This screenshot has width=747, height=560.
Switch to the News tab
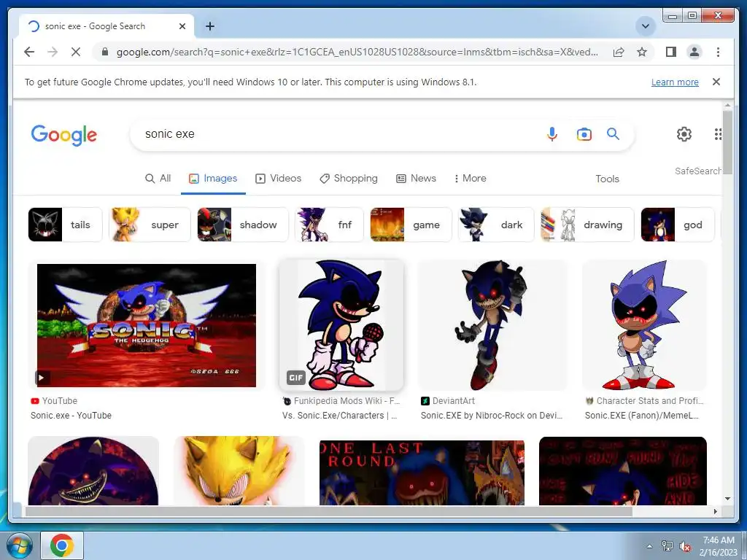[416, 179]
